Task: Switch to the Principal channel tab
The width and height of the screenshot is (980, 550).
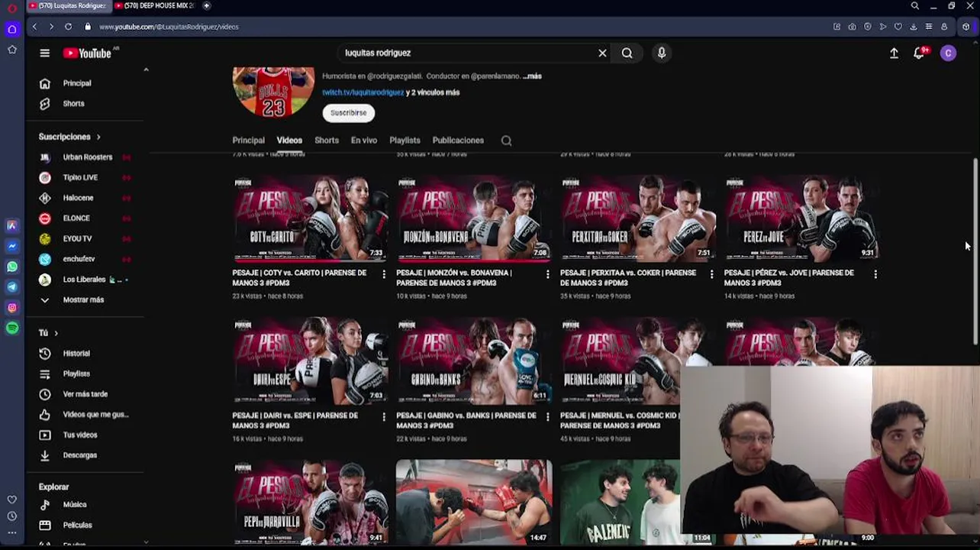Action: coord(248,141)
